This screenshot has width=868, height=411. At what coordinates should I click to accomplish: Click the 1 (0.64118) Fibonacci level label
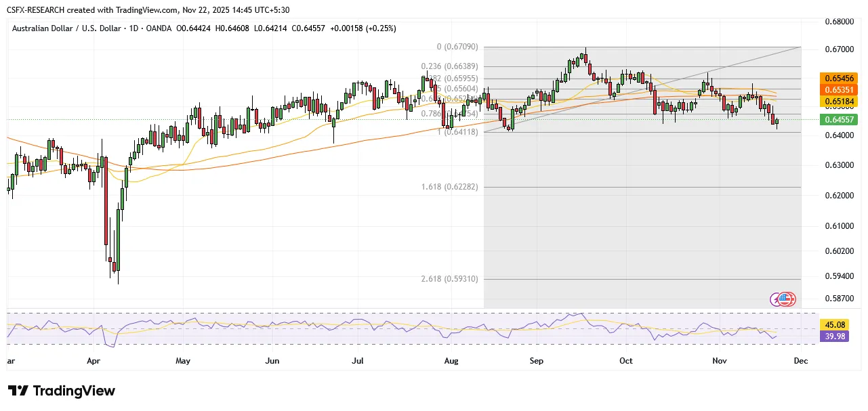pyautogui.click(x=457, y=132)
